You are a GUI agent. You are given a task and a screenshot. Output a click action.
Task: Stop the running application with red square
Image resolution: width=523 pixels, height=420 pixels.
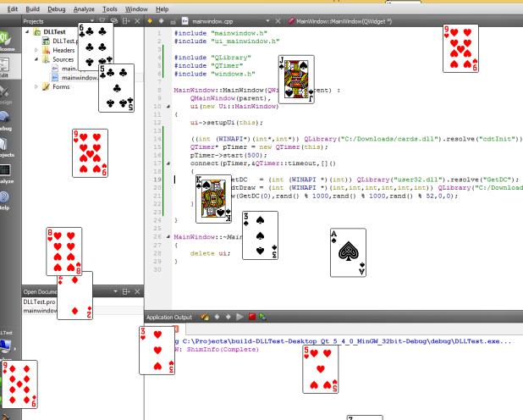[x=252, y=317]
